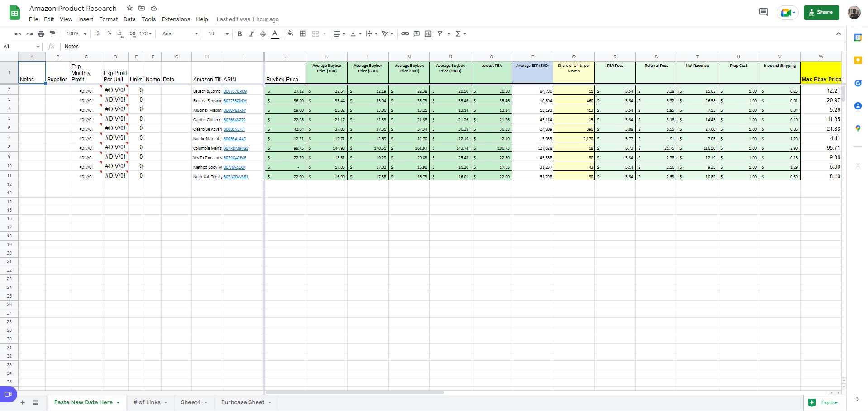
Task: Increase decimal places
Action: 132,33
